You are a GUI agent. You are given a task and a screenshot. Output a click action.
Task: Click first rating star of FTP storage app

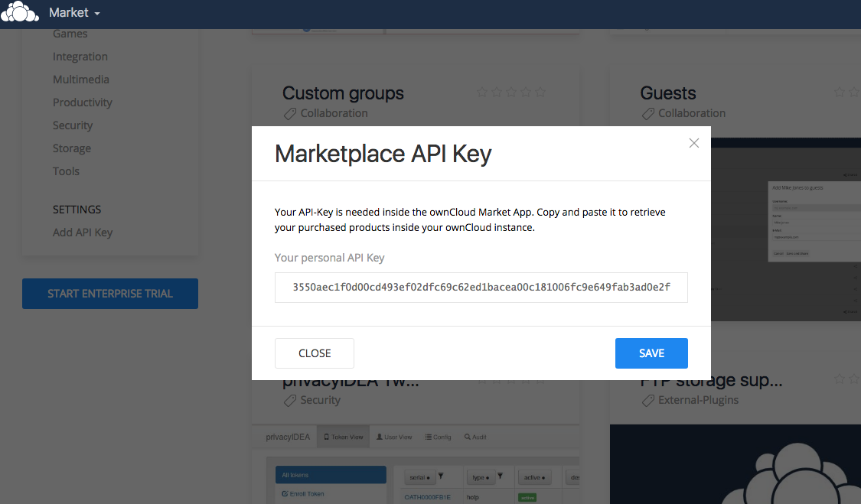pyautogui.click(x=839, y=379)
